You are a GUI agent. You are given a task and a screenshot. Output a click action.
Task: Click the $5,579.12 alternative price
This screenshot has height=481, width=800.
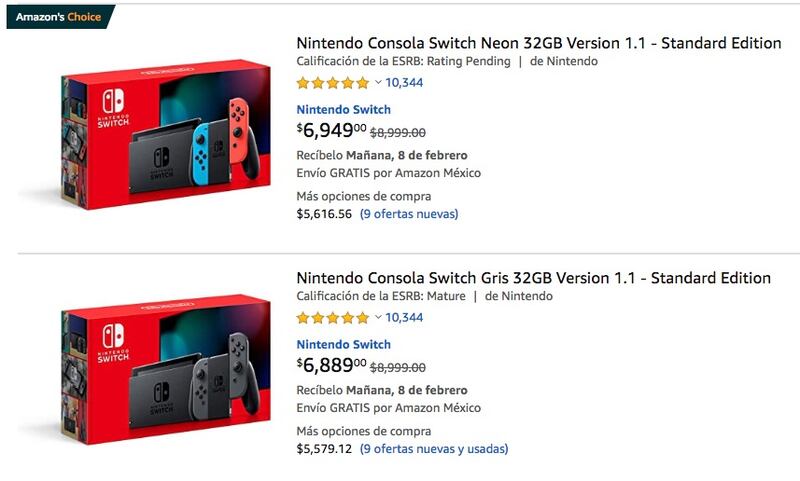click(x=325, y=449)
